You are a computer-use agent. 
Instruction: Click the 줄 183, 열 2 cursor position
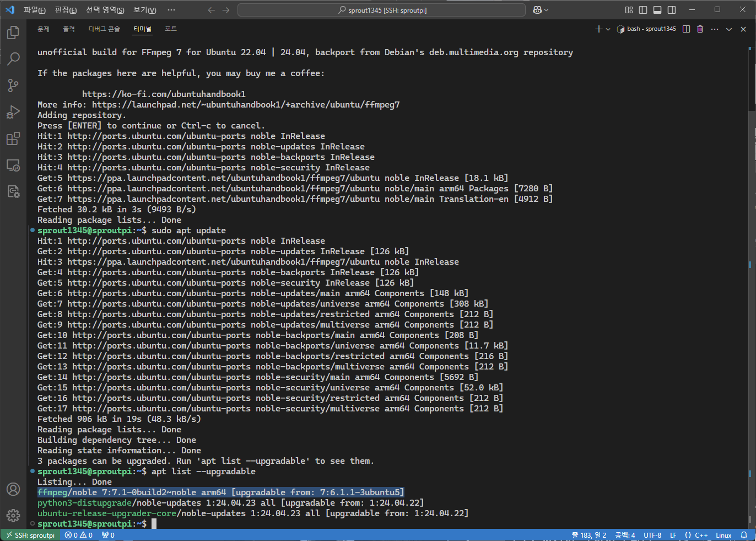[x=589, y=535]
